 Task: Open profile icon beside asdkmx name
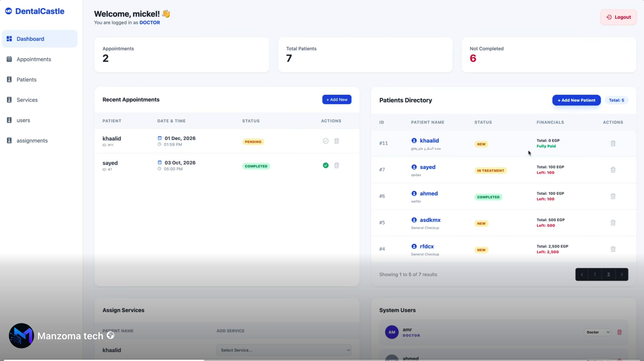(414, 220)
